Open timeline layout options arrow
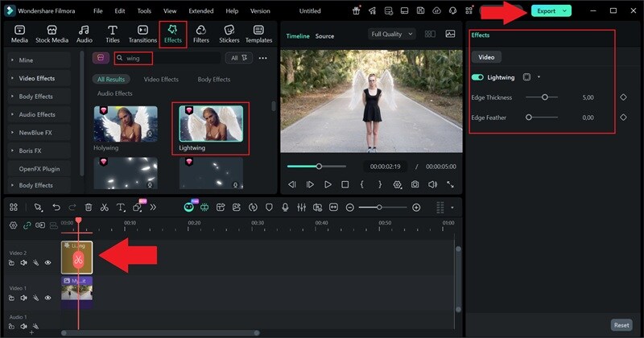 point(452,208)
